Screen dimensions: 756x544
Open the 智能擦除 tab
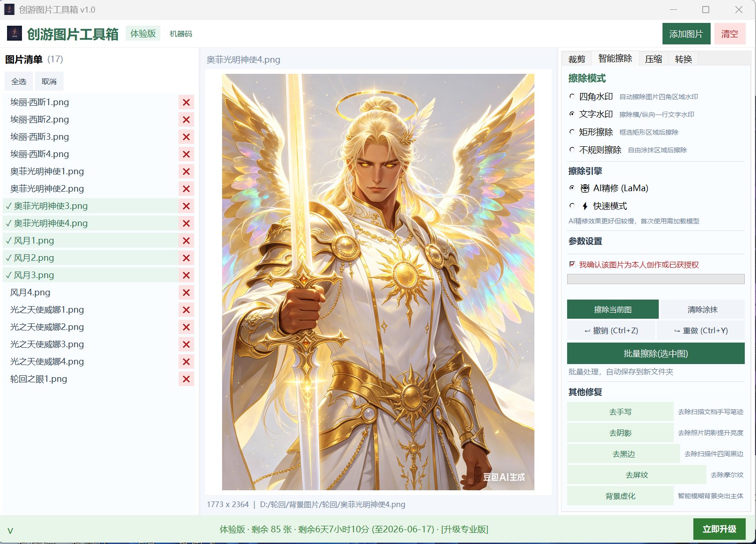[615, 58]
